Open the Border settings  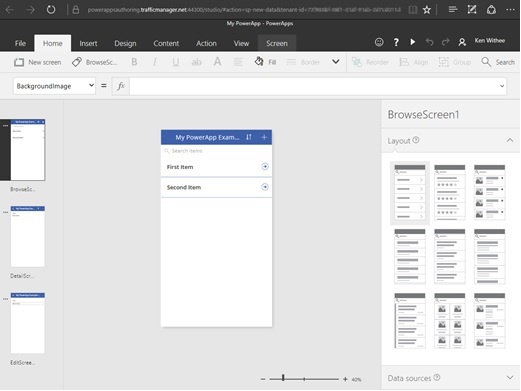pos(303,62)
